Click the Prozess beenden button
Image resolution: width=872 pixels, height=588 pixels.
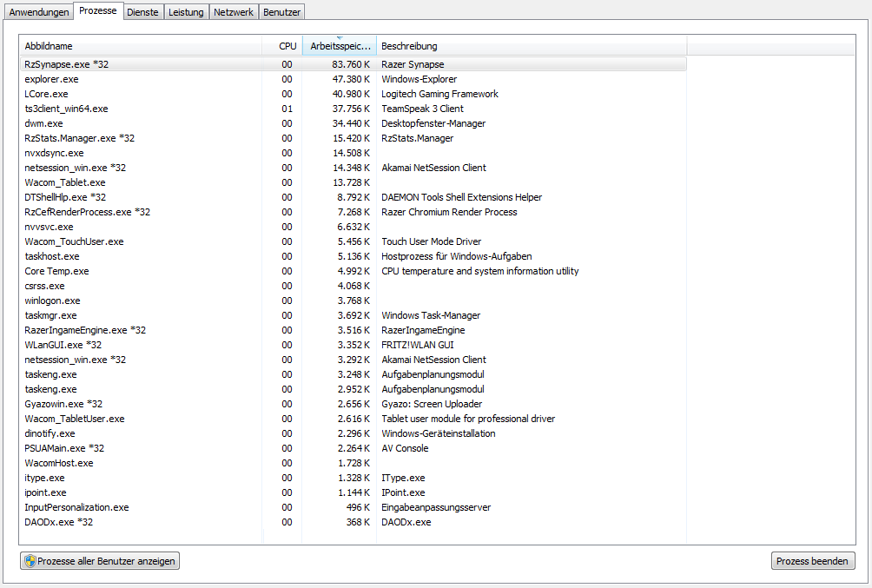click(812, 561)
